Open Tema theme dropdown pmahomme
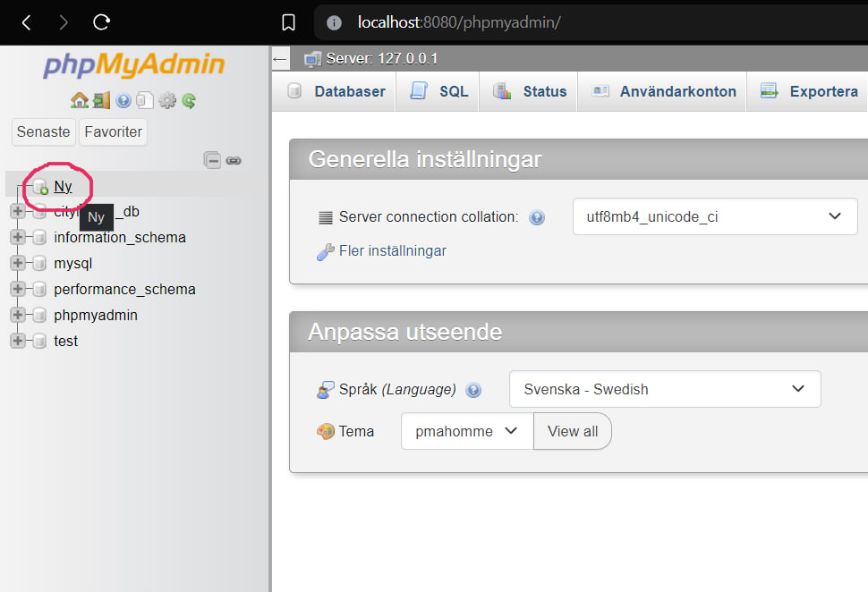The image size is (868, 592). (x=466, y=431)
